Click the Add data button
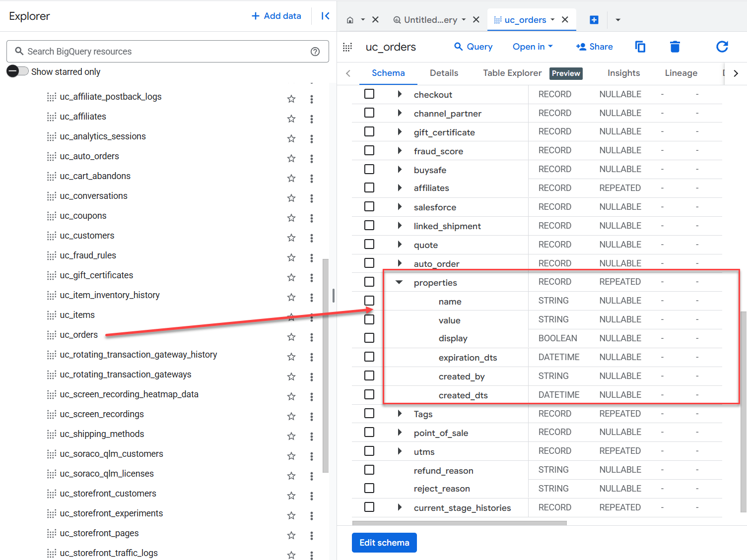 pyautogui.click(x=276, y=16)
